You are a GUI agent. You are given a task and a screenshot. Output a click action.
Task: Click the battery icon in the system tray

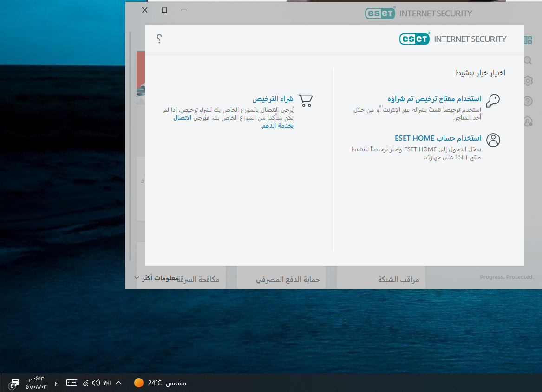(x=107, y=383)
